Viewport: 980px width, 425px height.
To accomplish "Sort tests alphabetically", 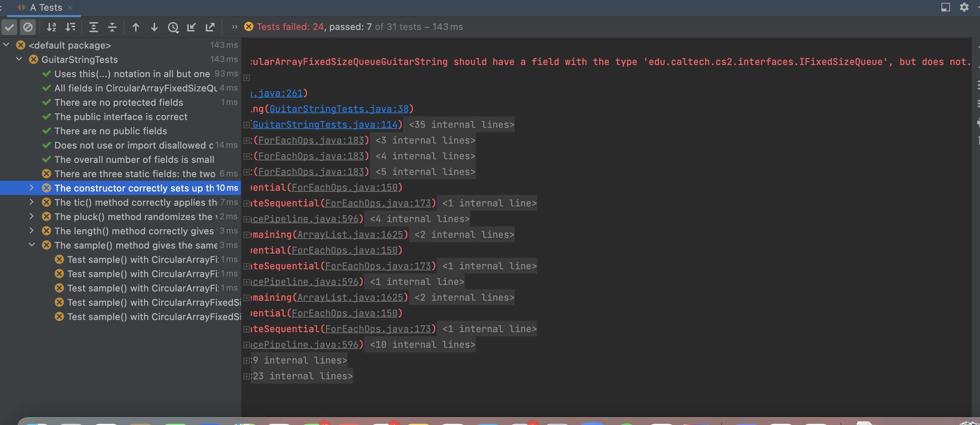I will click(x=51, y=27).
